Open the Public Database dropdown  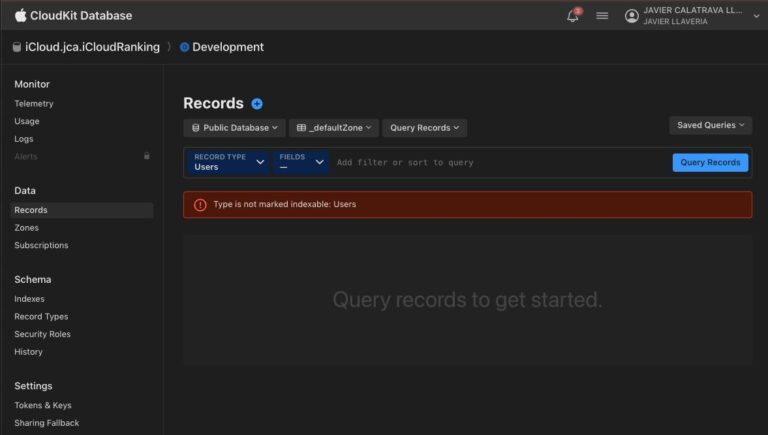click(234, 128)
